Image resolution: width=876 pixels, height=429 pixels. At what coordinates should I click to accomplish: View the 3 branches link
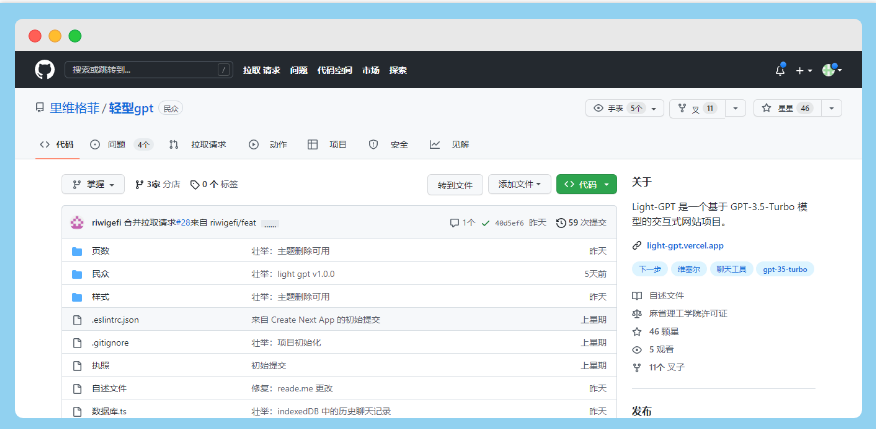click(x=158, y=184)
